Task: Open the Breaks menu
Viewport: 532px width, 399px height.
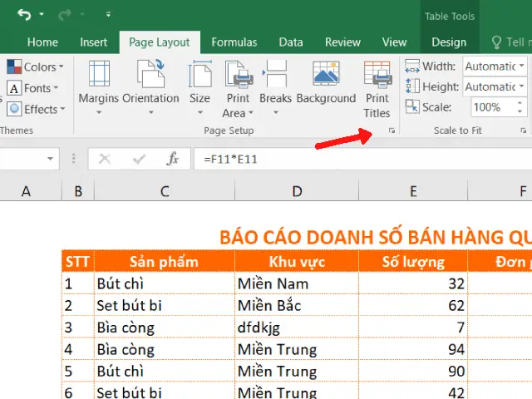Action: (x=275, y=87)
